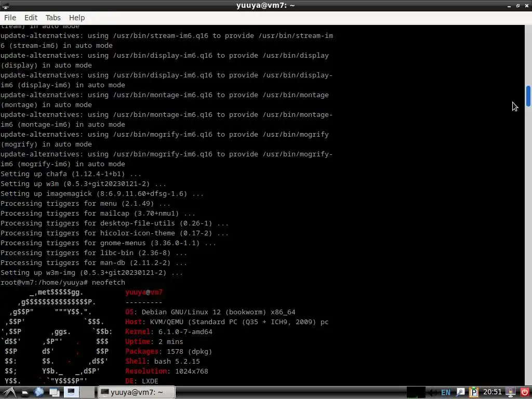Click the Shell: bash 5.2.15 line
The width and height of the screenshot is (532, 399).
[163, 361]
